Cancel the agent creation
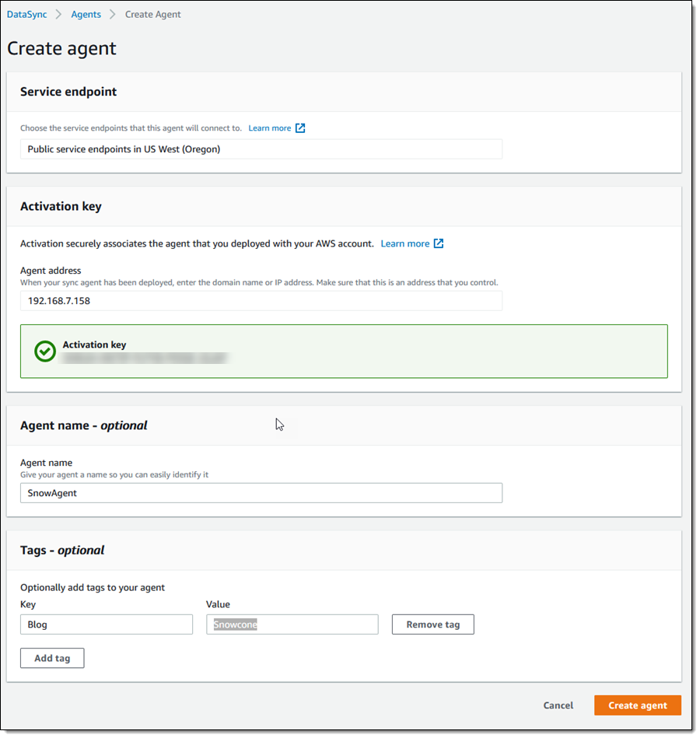The height and width of the screenshot is (738, 700). (558, 705)
